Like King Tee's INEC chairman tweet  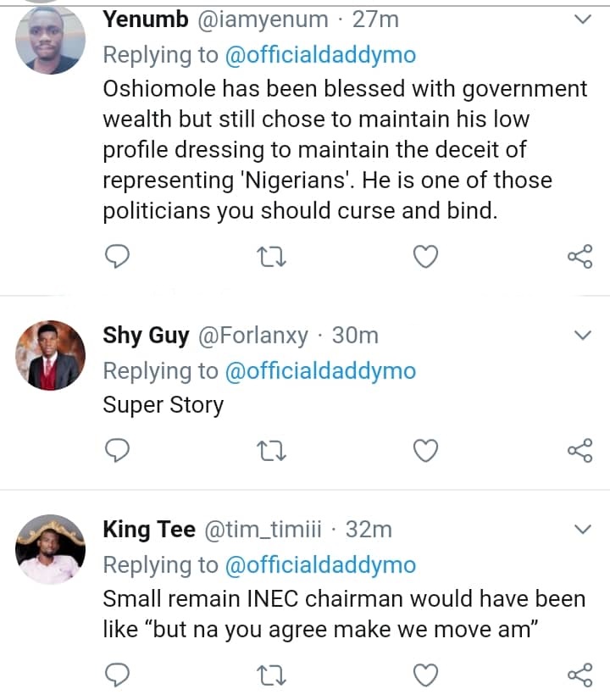[x=426, y=674]
